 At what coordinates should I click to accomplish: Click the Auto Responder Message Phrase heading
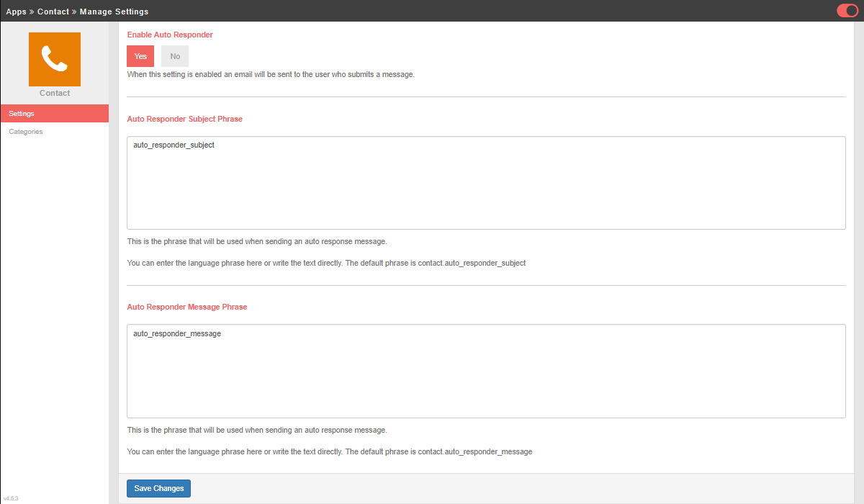(186, 307)
